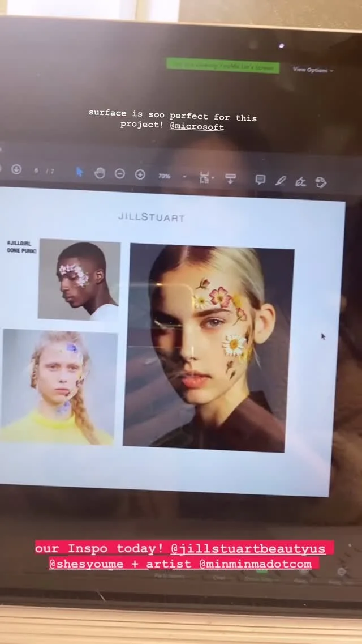Click the download arrow icon in PDF toolbar
This screenshot has width=362, height=644.
[x=16, y=169]
